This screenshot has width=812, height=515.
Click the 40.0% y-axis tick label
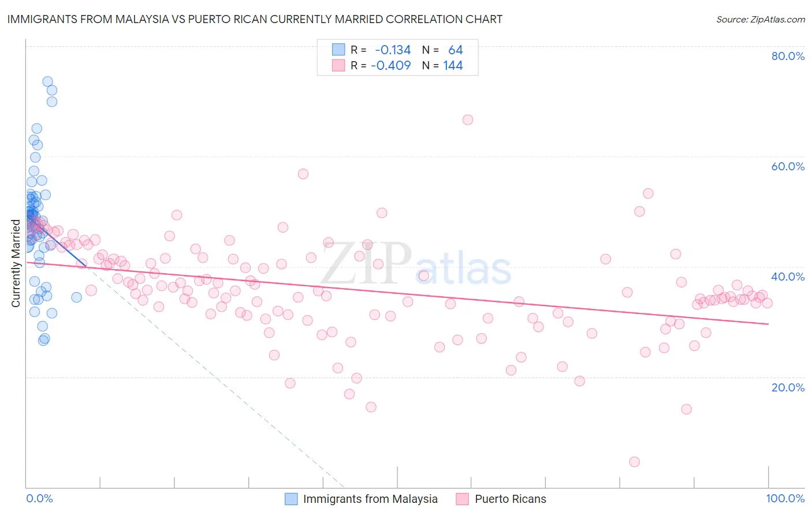pos(788,277)
